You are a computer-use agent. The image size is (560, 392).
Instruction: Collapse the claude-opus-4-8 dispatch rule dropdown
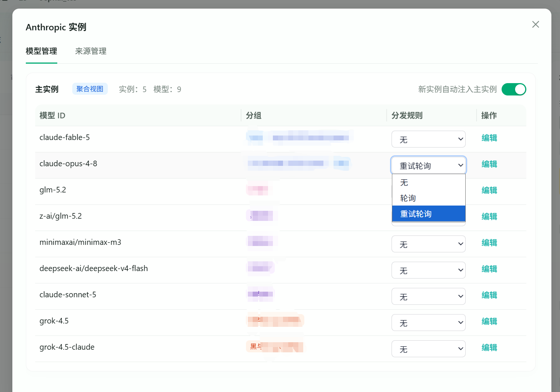(429, 165)
